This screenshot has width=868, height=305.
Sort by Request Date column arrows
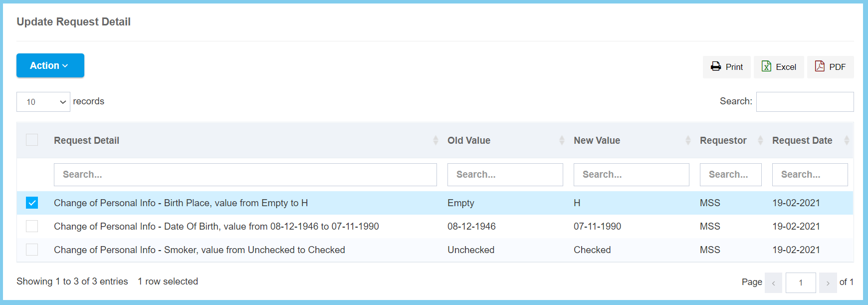click(847, 140)
